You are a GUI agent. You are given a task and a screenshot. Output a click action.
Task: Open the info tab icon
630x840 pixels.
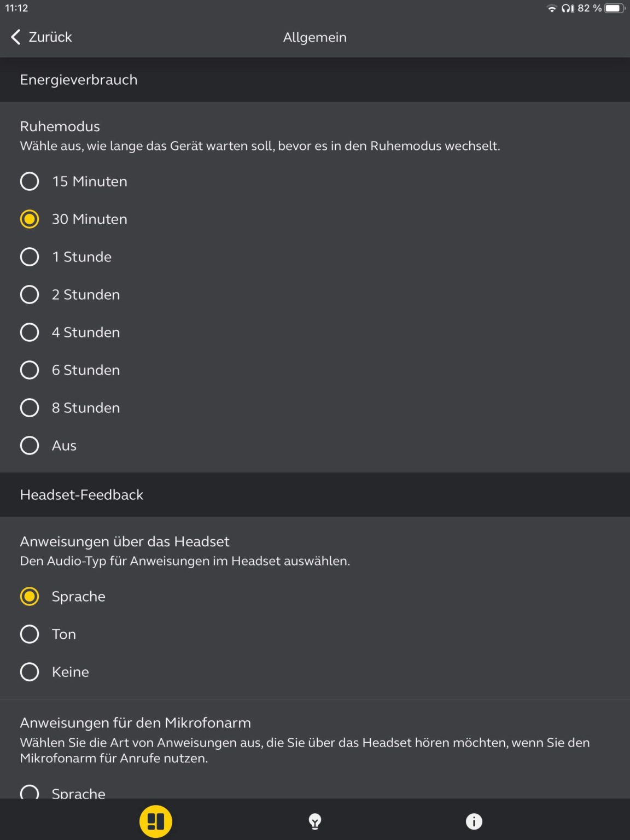click(x=474, y=821)
